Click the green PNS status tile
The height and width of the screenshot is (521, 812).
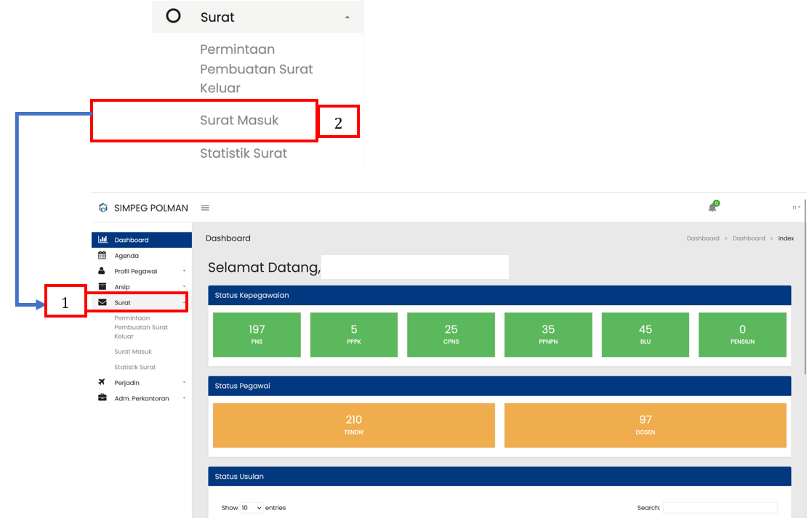point(257,334)
